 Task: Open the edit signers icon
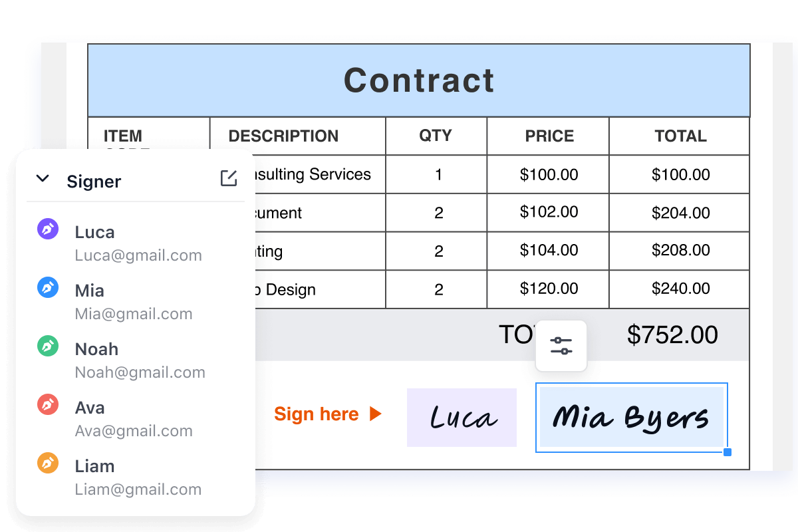coord(228,178)
